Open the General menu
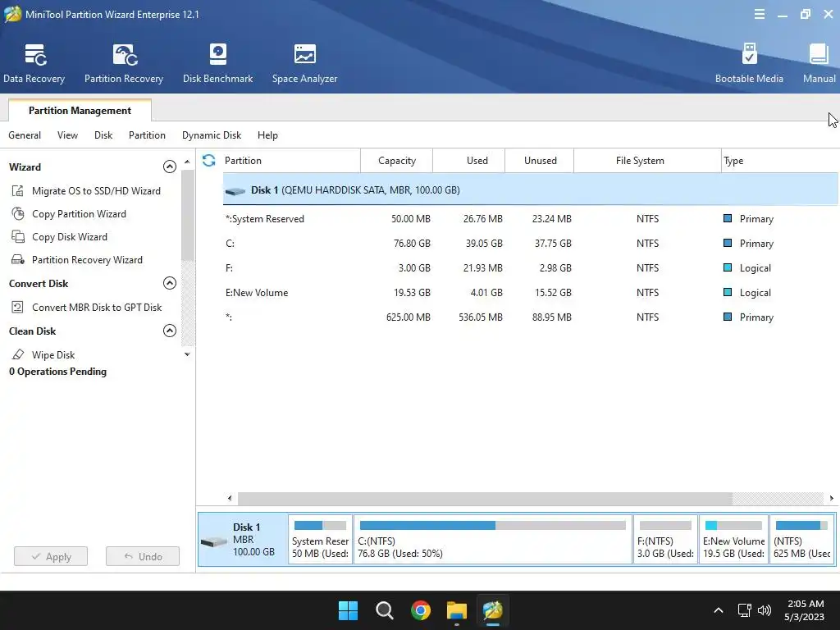Image resolution: width=840 pixels, height=630 pixels. (x=25, y=135)
